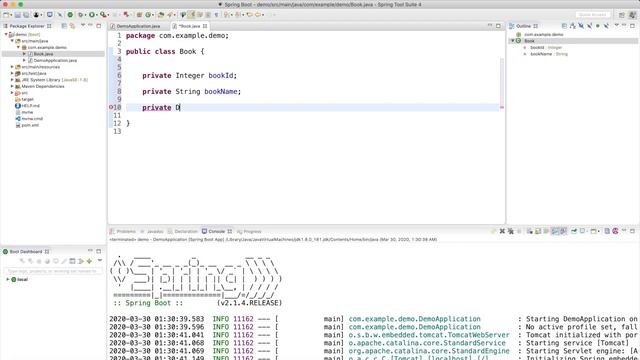Toggle Mark Occurrences in toolbar
The image size is (640, 360).
tap(191, 15)
